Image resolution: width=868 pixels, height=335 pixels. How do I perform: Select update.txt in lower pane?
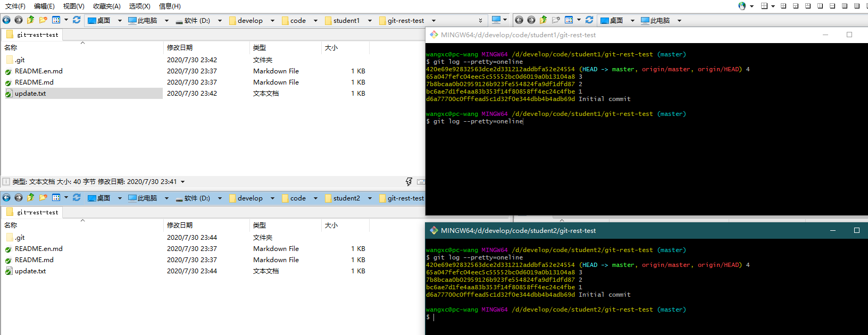click(x=30, y=271)
